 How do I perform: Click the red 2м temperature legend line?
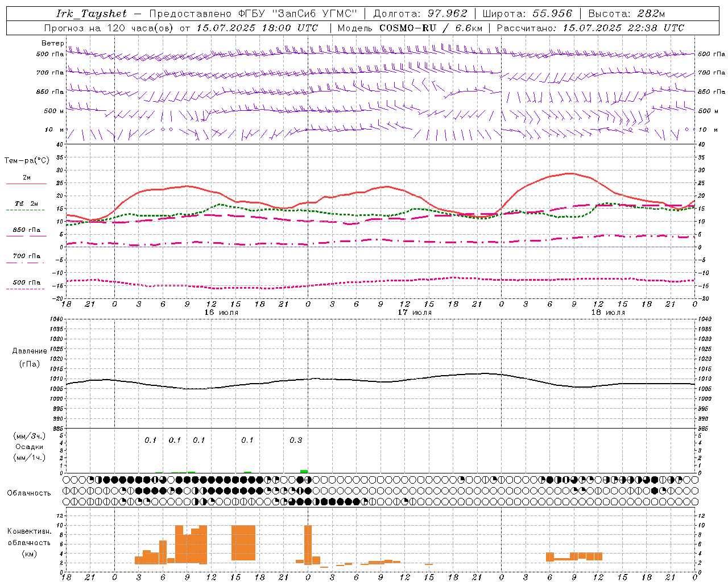[26, 184]
